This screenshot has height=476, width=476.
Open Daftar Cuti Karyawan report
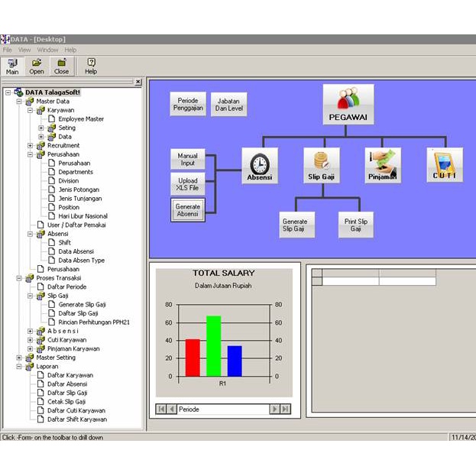pyautogui.click(x=76, y=411)
